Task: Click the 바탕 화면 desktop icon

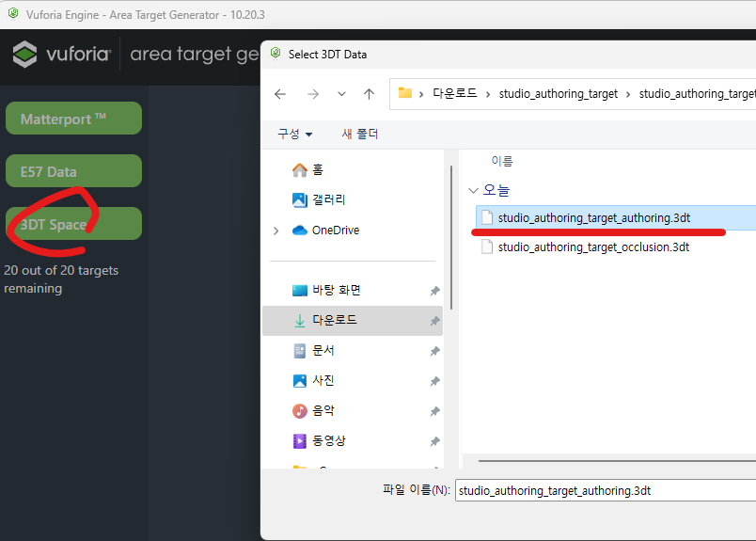Action: [299, 291]
